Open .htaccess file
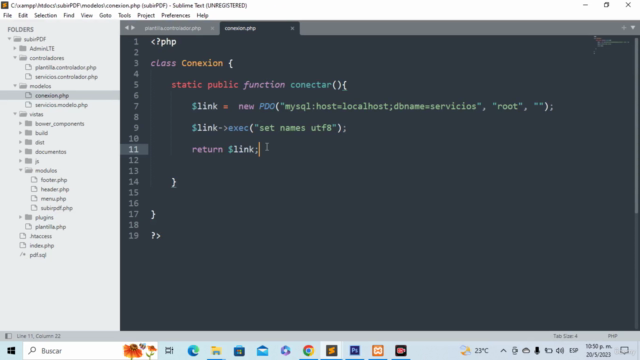 (40, 236)
